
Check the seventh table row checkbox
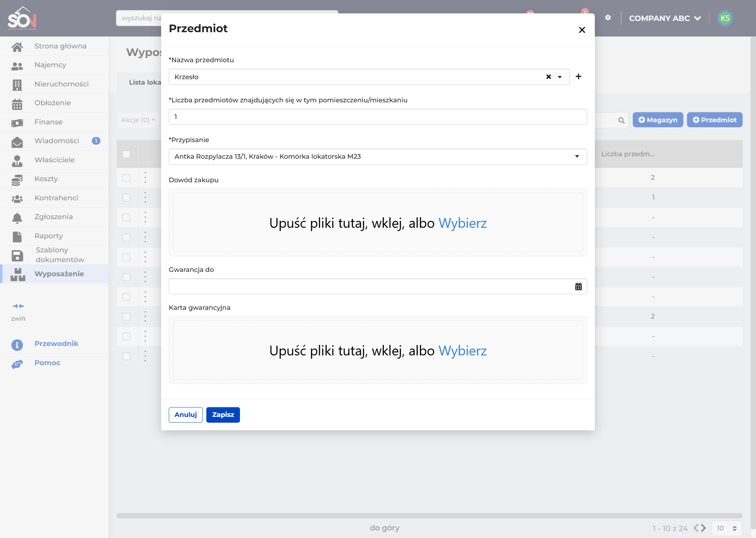click(x=126, y=297)
